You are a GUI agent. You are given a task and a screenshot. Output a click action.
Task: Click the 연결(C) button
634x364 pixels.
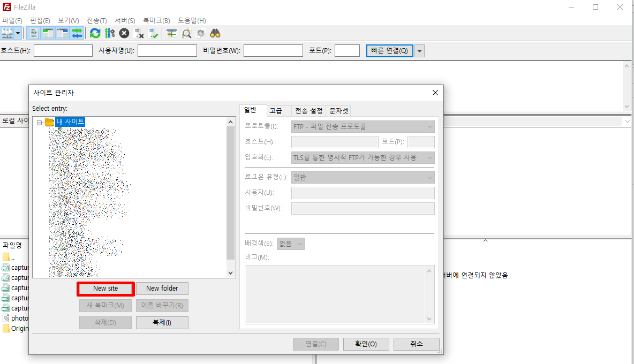pos(316,344)
